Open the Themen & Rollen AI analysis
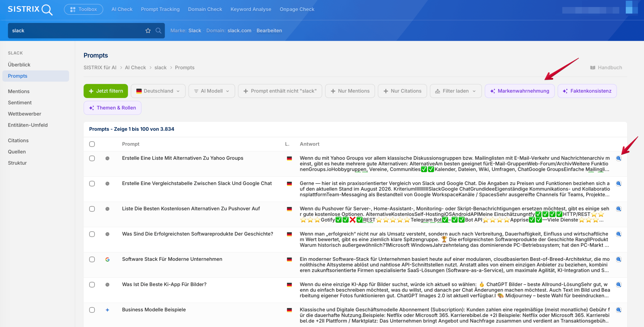The image size is (644, 327). pos(112,108)
